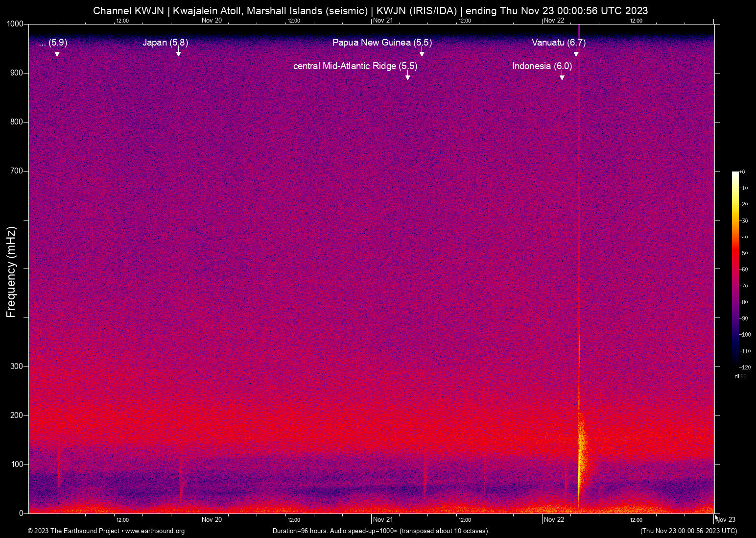Click the dBFS label under the colorbar
The image size is (756, 538).
point(741,376)
